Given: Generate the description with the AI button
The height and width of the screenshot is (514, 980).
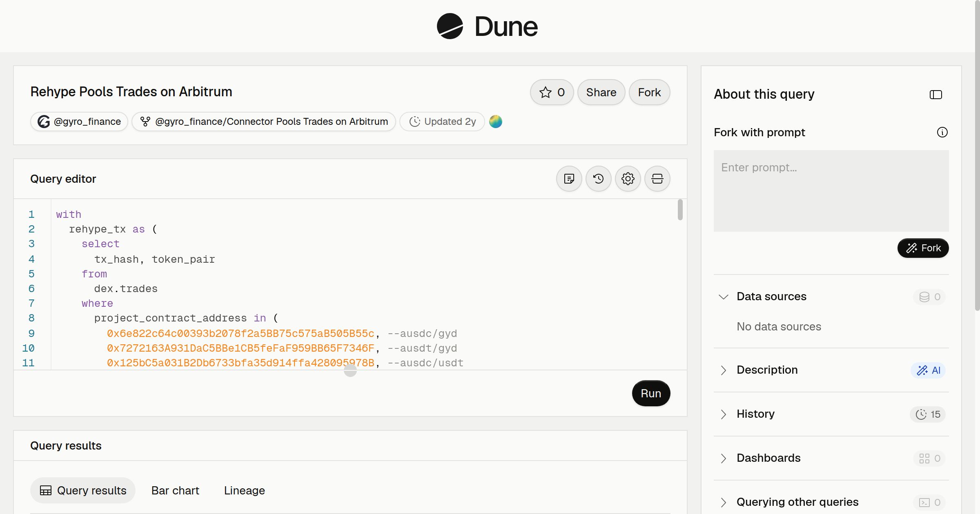Looking at the screenshot, I should click(x=928, y=370).
